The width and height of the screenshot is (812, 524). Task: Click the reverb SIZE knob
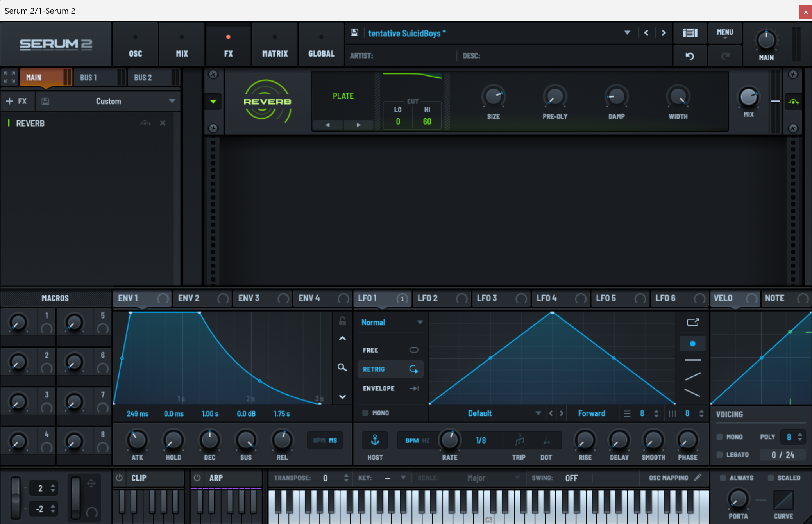(x=493, y=96)
